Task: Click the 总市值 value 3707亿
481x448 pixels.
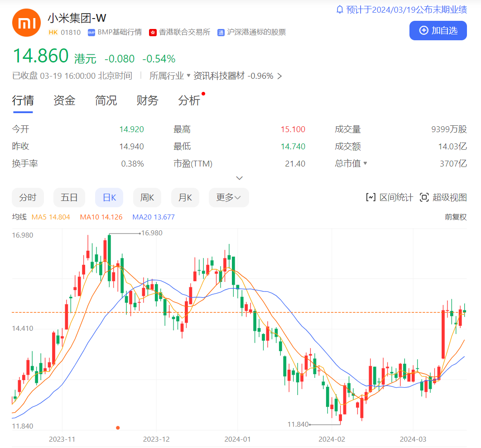Action: [453, 164]
